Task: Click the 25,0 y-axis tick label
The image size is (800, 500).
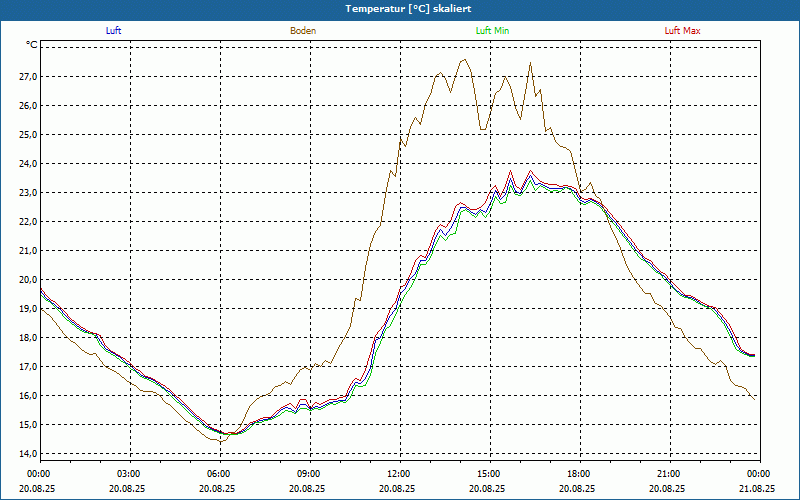Action: click(x=27, y=135)
